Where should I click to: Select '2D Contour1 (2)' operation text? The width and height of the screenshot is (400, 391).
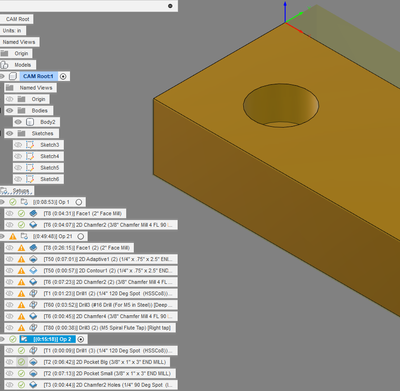(x=108, y=270)
